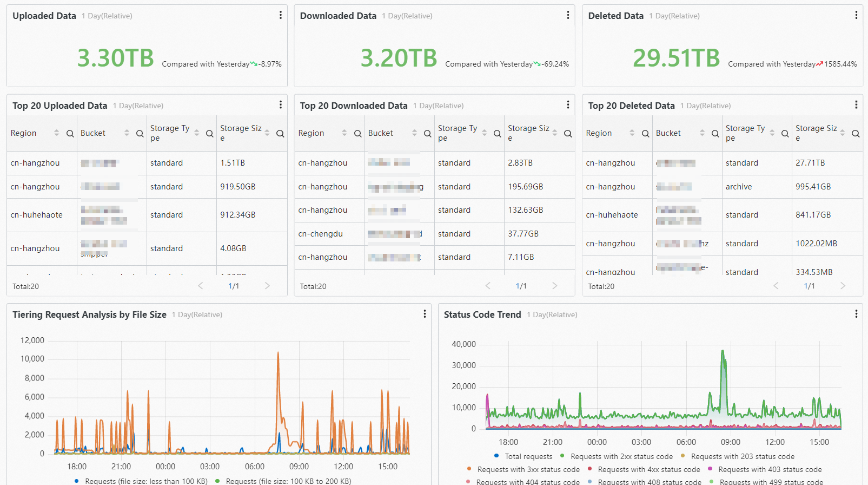Viewport: 868px width, 485px height.
Task: Toggle 'Requests with 203 status code' legend
Action: point(738,456)
